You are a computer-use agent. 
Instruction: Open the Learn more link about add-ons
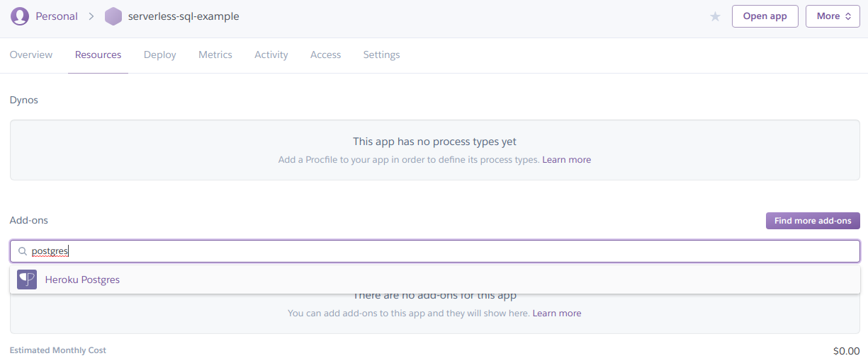click(x=556, y=313)
